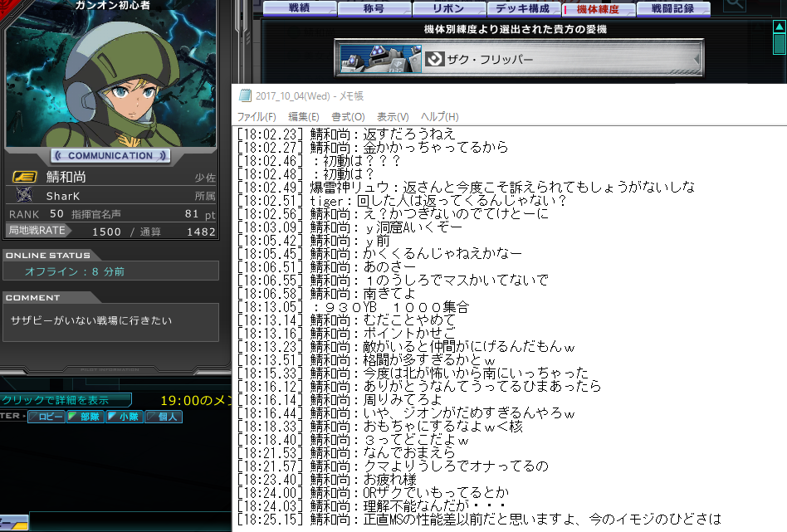Screen dimensions: 787x532
Task: Open the デッキ構成 tab
Action: coord(523,9)
